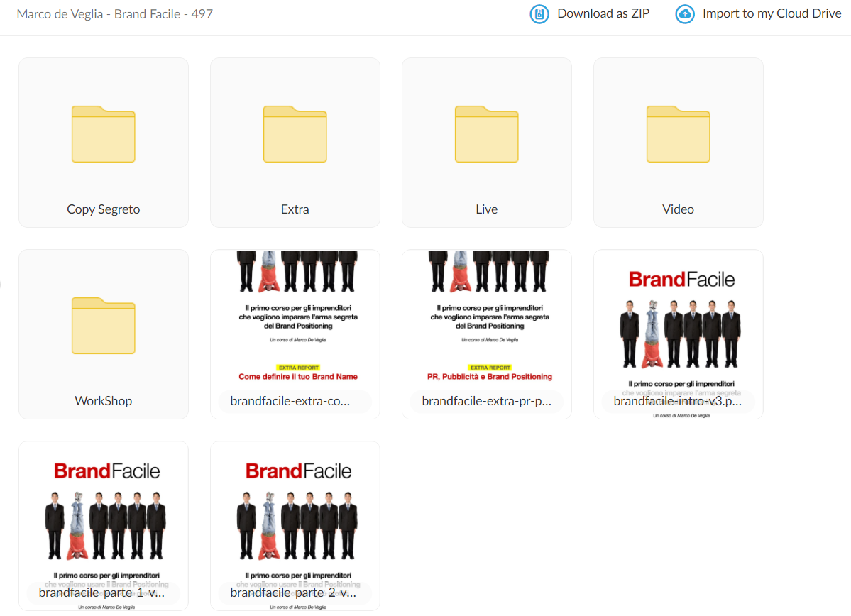Screen dimensions: 851x616
Task: Click the brandfacile-intro-v3.p... file name
Action: (677, 401)
